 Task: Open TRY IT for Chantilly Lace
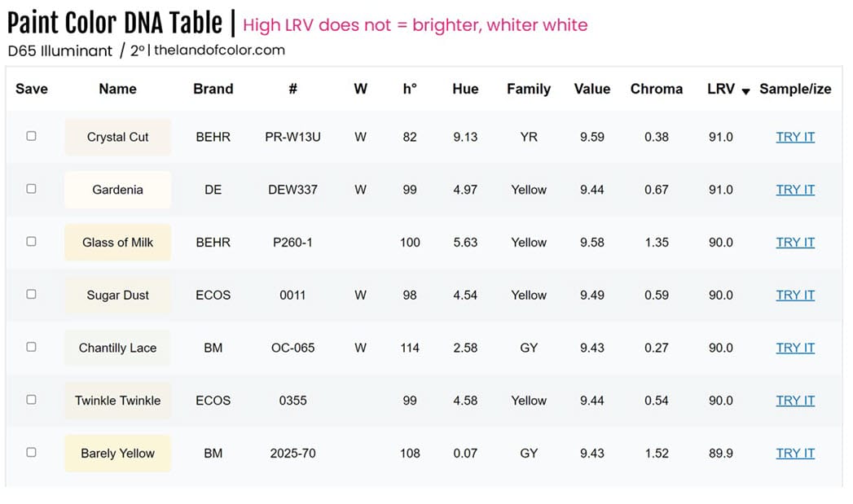[794, 347]
